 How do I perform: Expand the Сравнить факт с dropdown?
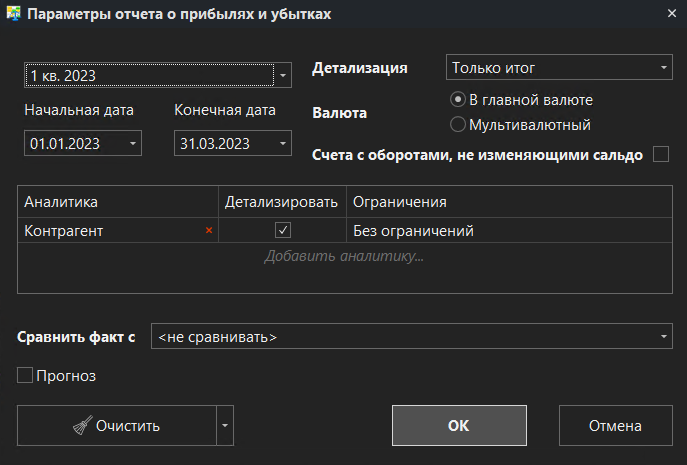[x=664, y=337]
